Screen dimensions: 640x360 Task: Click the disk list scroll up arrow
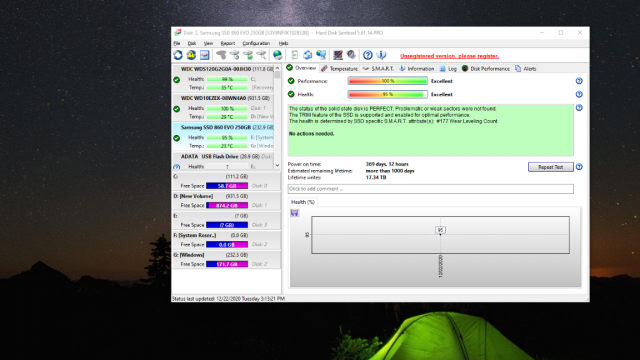[x=277, y=68]
